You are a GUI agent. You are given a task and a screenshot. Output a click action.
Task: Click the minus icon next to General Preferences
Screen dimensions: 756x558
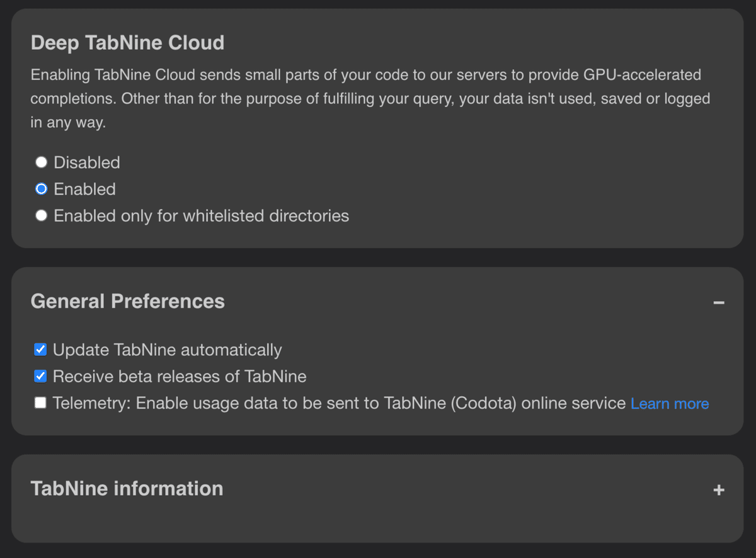coord(719,302)
